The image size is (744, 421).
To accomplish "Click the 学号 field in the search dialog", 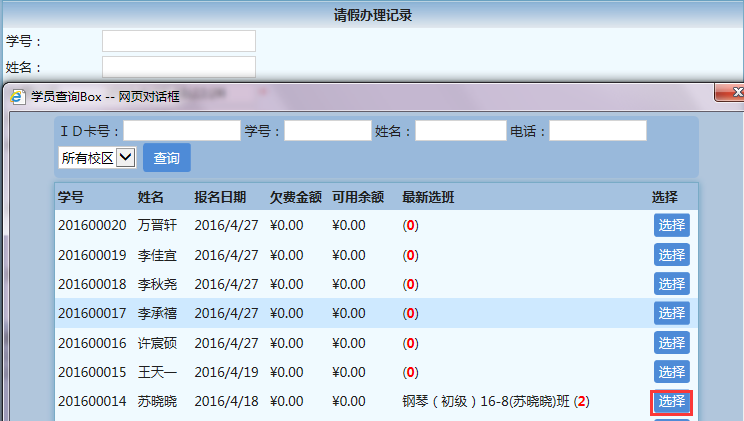I will pos(327,131).
